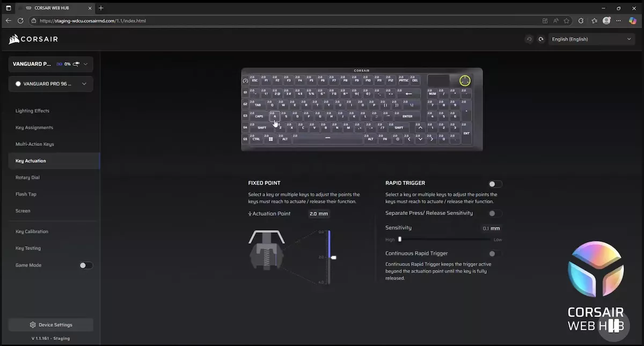Screen dimensions: 644x346
Task: Enable the Rapid Trigger toggle
Action: [x=494, y=184]
